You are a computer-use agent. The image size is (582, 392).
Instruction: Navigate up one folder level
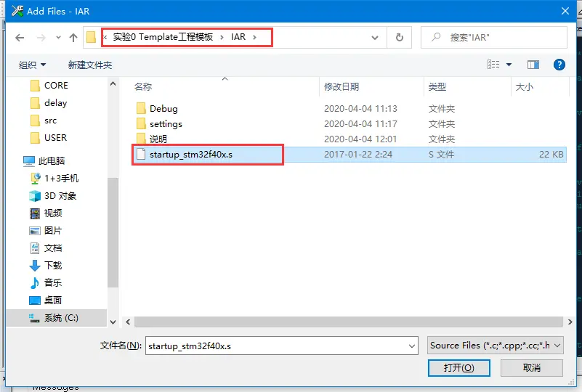pos(73,38)
